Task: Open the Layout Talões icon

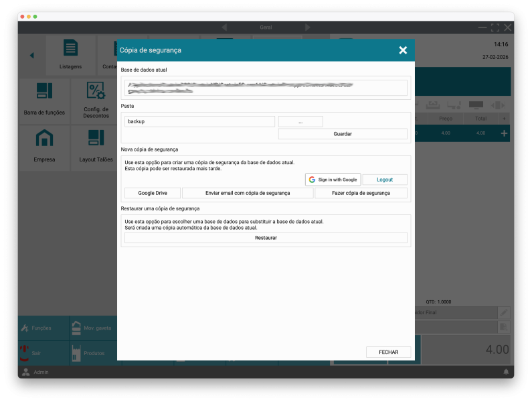Action: (96, 139)
